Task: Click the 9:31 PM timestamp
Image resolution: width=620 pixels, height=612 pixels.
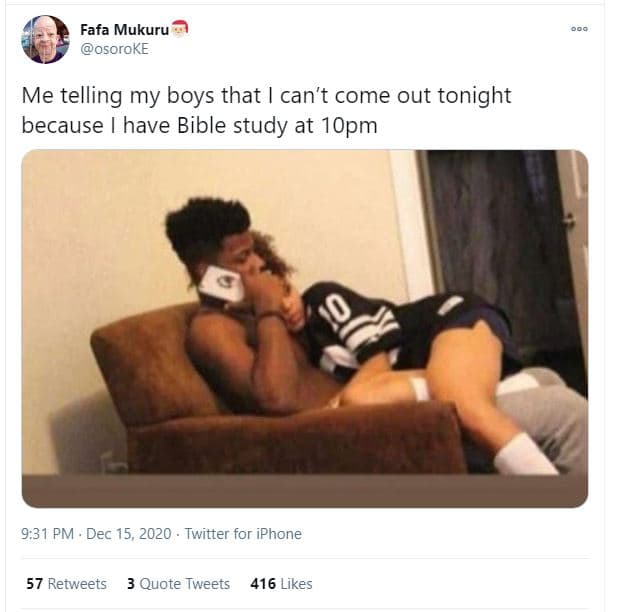Action: 47,534
